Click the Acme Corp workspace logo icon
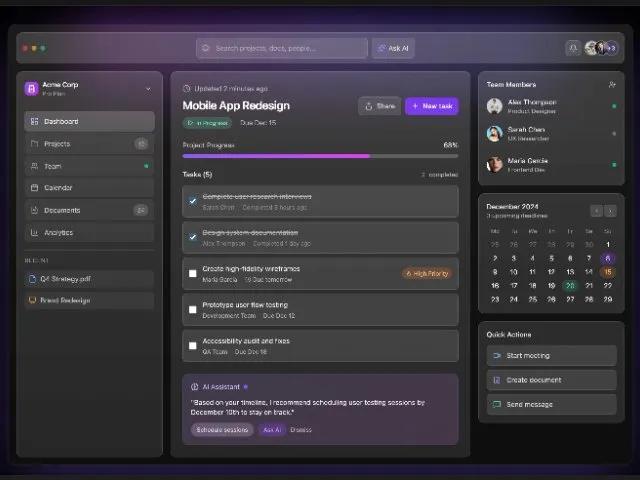Image resolution: width=640 pixels, height=480 pixels. 31,89
